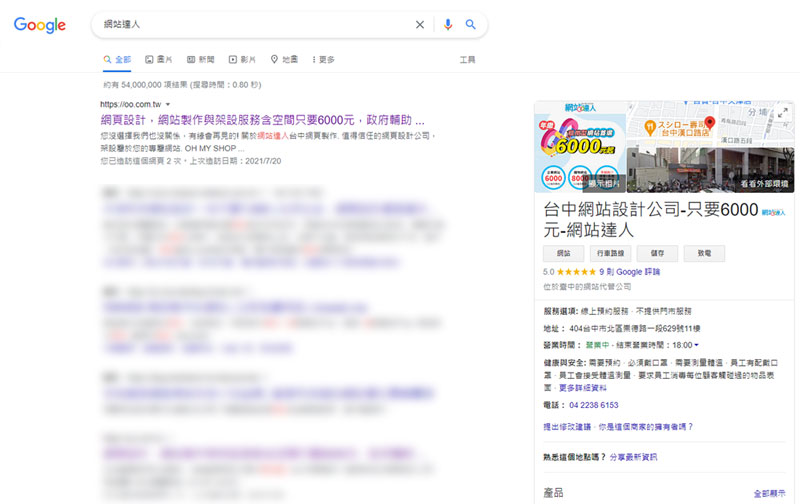Select the 全部 (All) results tab
800x504 pixels.
[x=117, y=60]
